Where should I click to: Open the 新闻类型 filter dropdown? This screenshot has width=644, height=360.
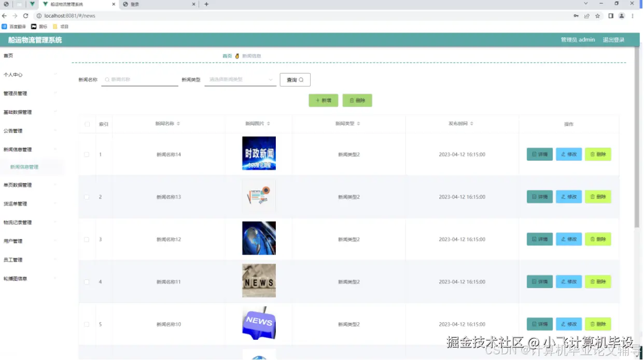point(240,80)
